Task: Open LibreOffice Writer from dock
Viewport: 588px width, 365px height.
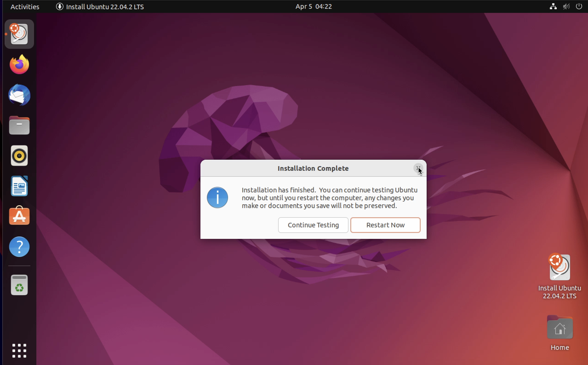Action: (19, 186)
